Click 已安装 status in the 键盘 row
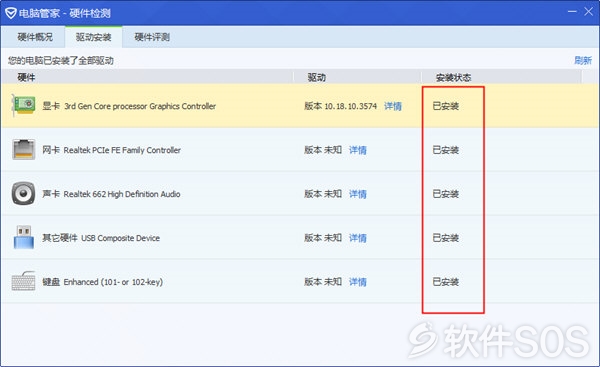This screenshot has height=367, width=600. (x=446, y=282)
